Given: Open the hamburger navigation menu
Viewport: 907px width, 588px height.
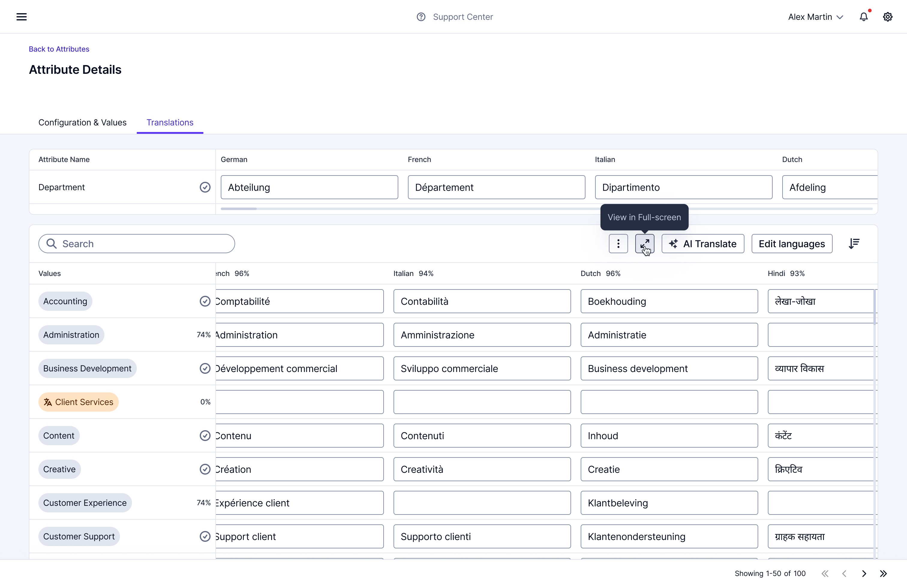Looking at the screenshot, I should click(21, 17).
